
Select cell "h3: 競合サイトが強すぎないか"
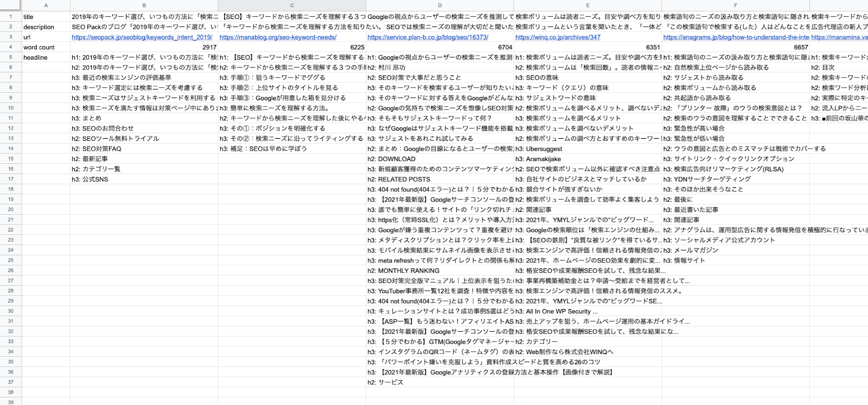588,189
